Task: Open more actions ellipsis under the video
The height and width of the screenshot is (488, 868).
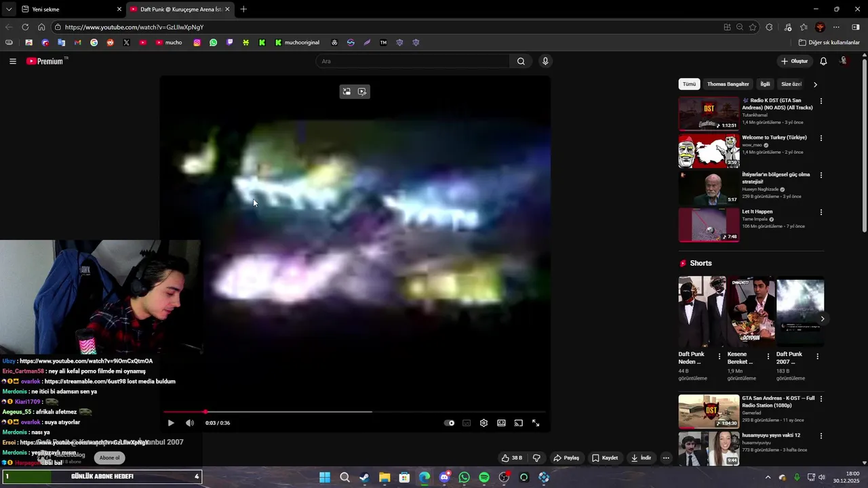Action: pos(666,458)
